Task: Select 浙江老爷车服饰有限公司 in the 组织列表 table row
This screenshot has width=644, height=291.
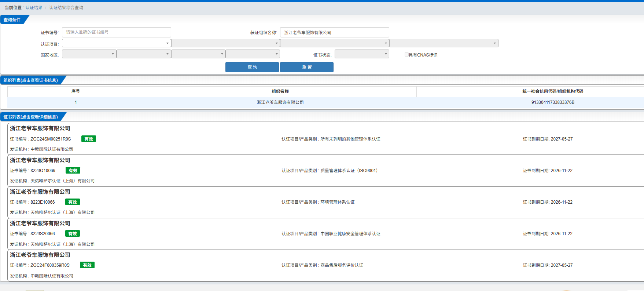Action: click(280, 102)
